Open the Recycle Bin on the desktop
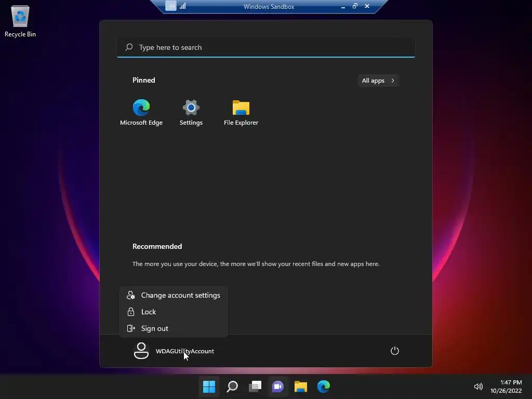 (20, 21)
